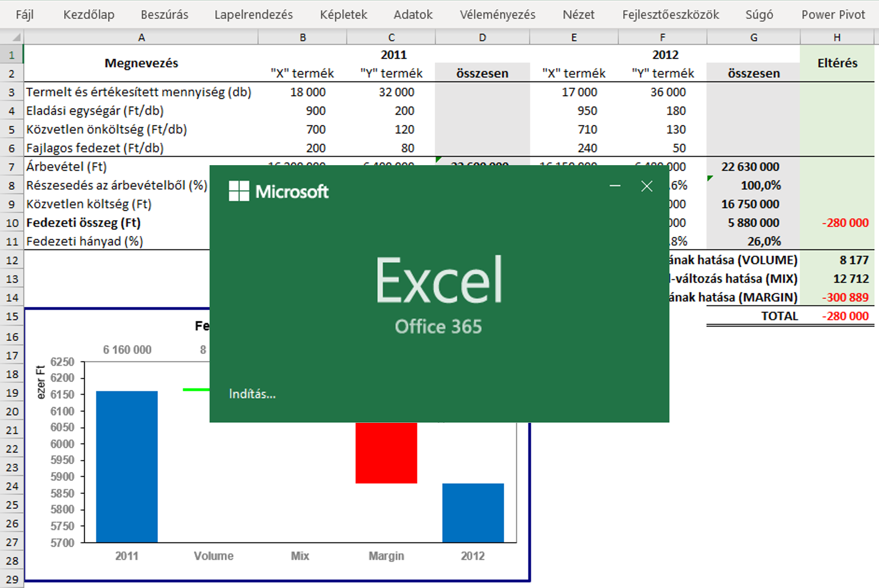Switch to the Kezdőlap ribbon tab
Image resolution: width=879 pixels, height=588 pixels.
tap(89, 15)
